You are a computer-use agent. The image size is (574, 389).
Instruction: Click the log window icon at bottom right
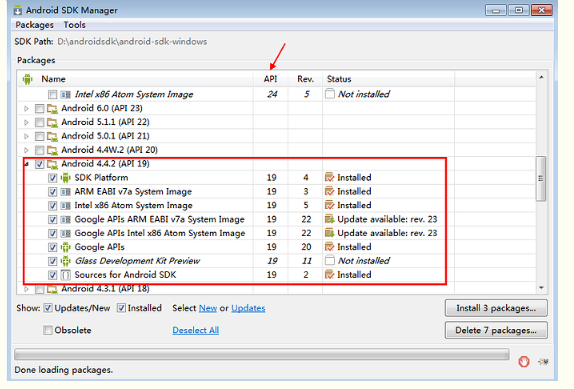543,362
